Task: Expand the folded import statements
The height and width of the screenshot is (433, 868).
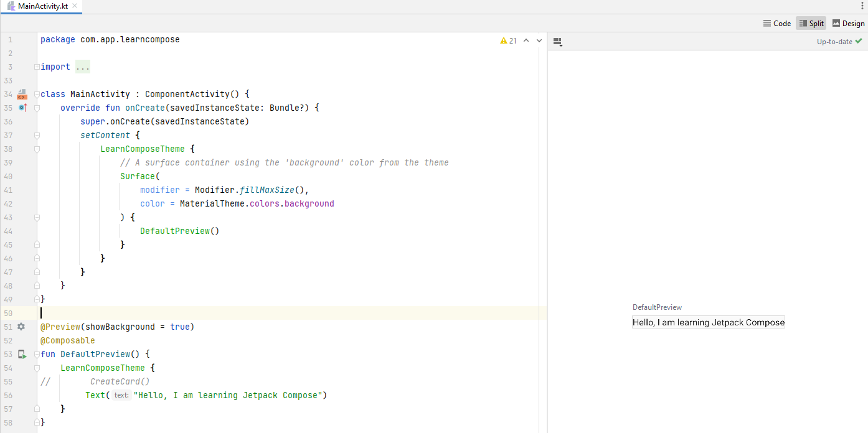Action: pyautogui.click(x=83, y=67)
